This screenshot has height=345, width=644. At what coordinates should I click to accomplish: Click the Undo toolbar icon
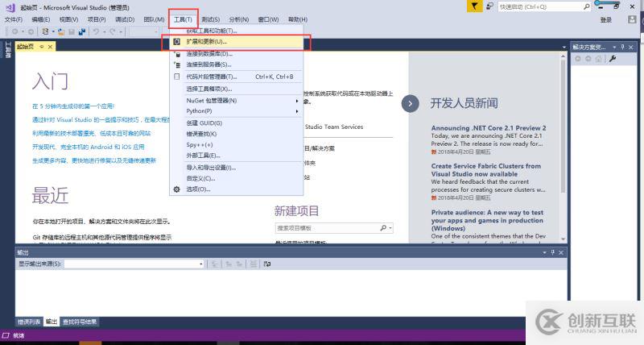[x=96, y=31]
